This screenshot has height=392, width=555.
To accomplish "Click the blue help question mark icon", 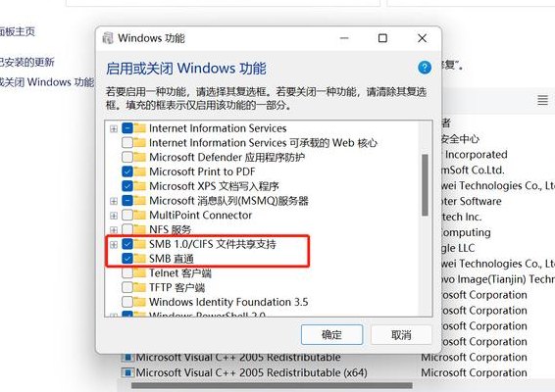I will click(425, 68).
